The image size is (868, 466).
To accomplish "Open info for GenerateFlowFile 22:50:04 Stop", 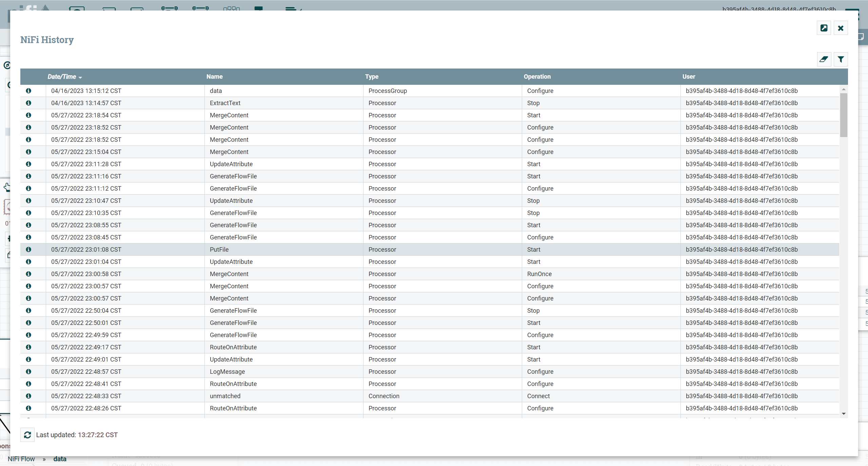I will [28, 310].
